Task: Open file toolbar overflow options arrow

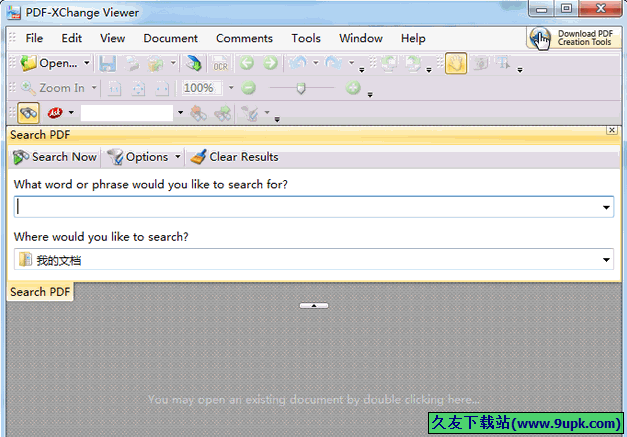Action: (361, 70)
